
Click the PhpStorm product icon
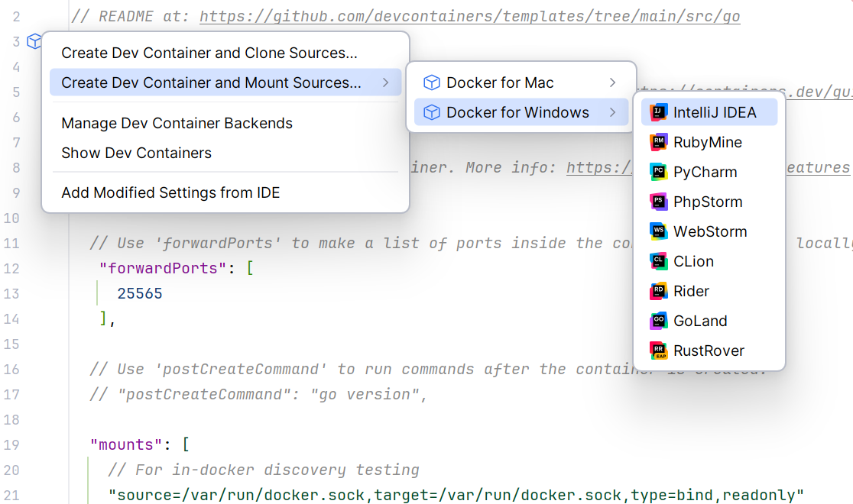pos(658,202)
